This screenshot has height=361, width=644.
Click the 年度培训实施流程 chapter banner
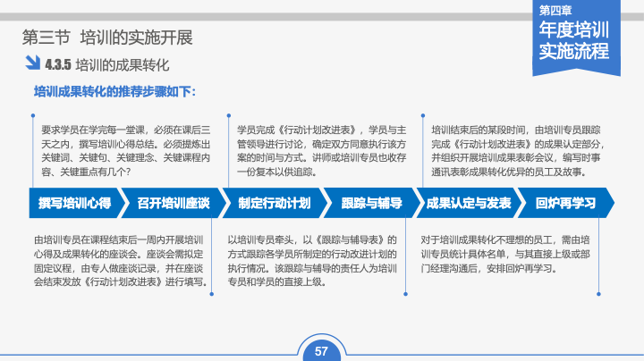(x=576, y=38)
